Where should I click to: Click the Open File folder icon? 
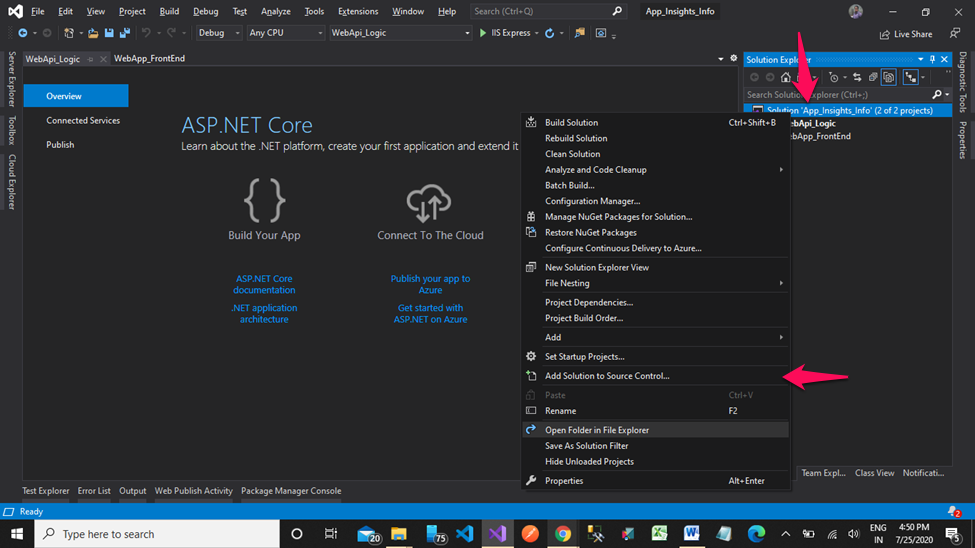click(93, 33)
